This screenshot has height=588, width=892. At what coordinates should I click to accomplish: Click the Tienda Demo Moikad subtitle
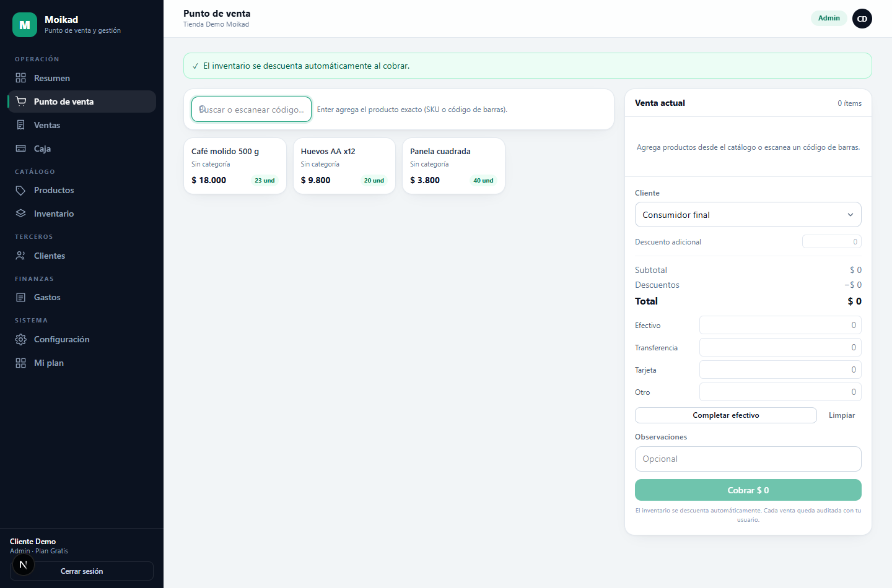216,25
